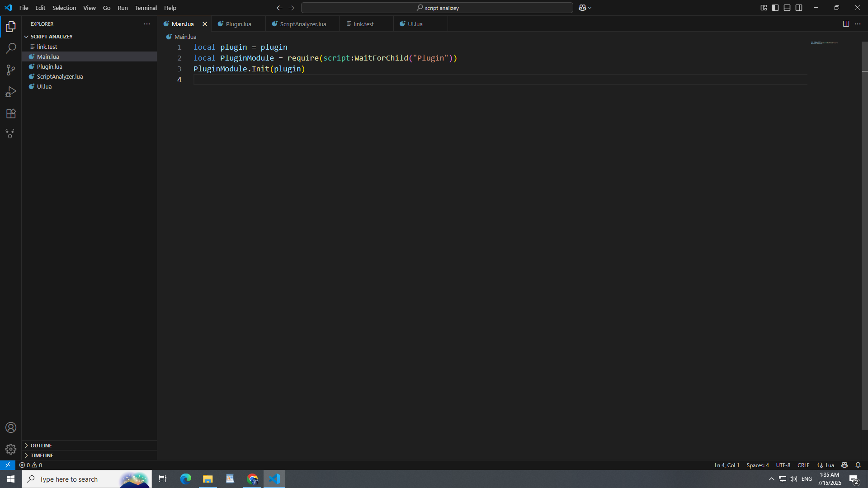Click the Lua language mode button
The image size is (868, 488).
click(x=830, y=465)
